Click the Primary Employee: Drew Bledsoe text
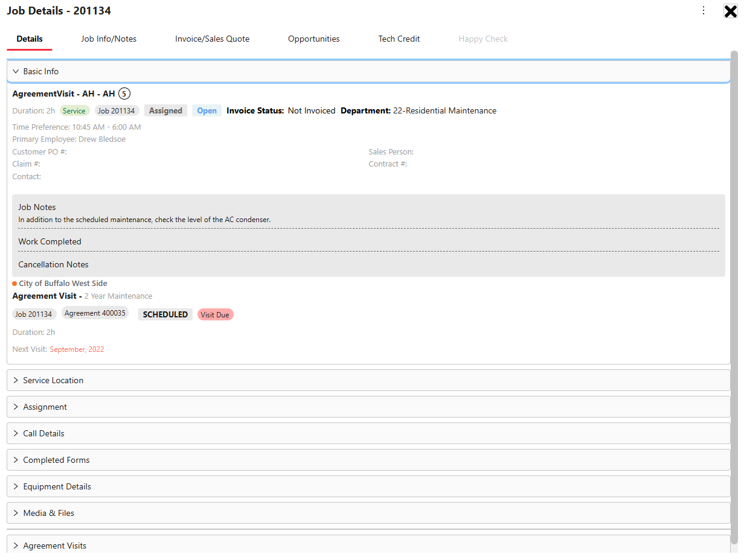The width and height of the screenshot is (744, 560). [69, 139]
